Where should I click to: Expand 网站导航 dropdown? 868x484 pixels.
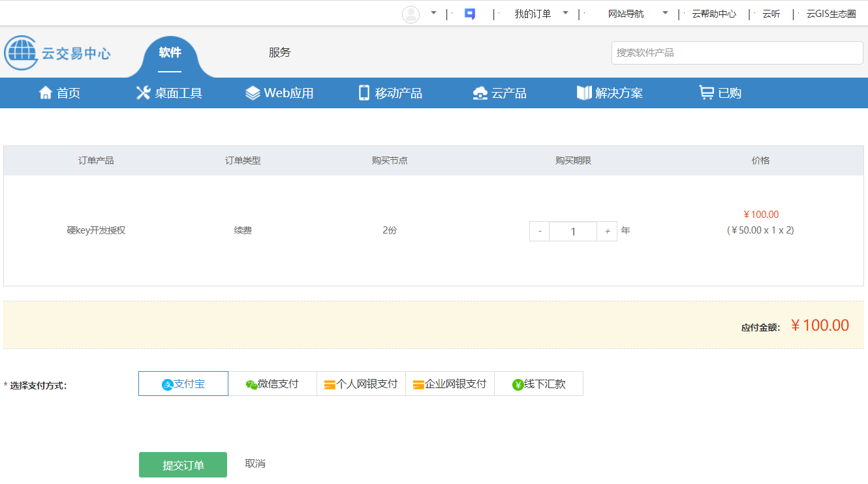click(665, 13)
